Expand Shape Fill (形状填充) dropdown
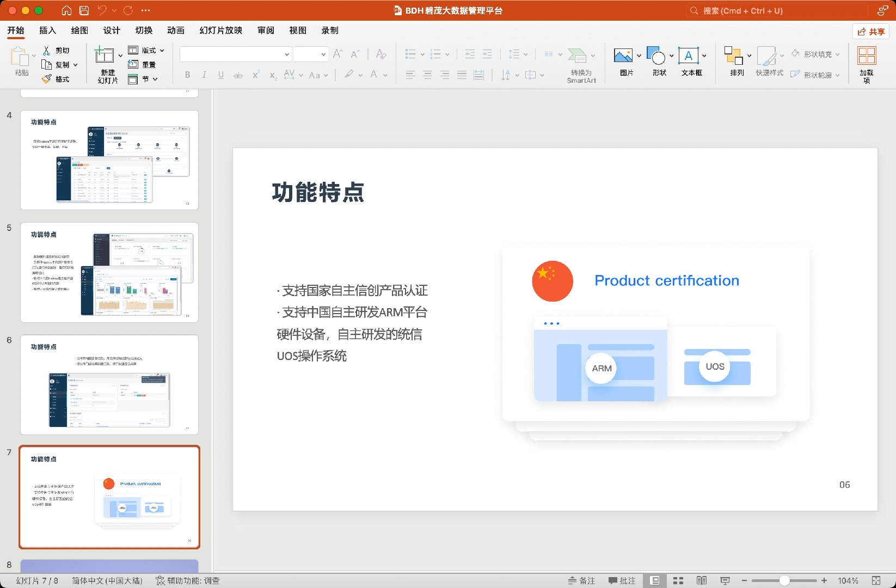Viewport: 896px width, 588px height. 837,54
